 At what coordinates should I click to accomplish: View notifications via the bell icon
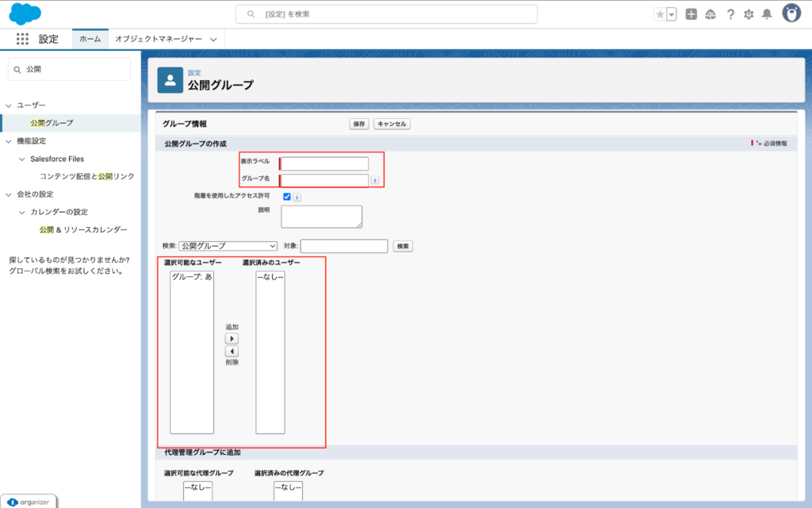(x=766, y=13)
